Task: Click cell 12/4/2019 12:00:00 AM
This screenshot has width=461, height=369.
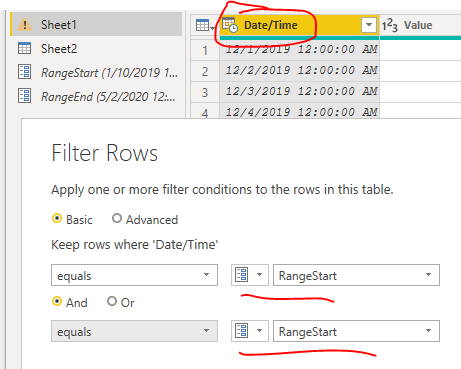Action: (300, 111)
